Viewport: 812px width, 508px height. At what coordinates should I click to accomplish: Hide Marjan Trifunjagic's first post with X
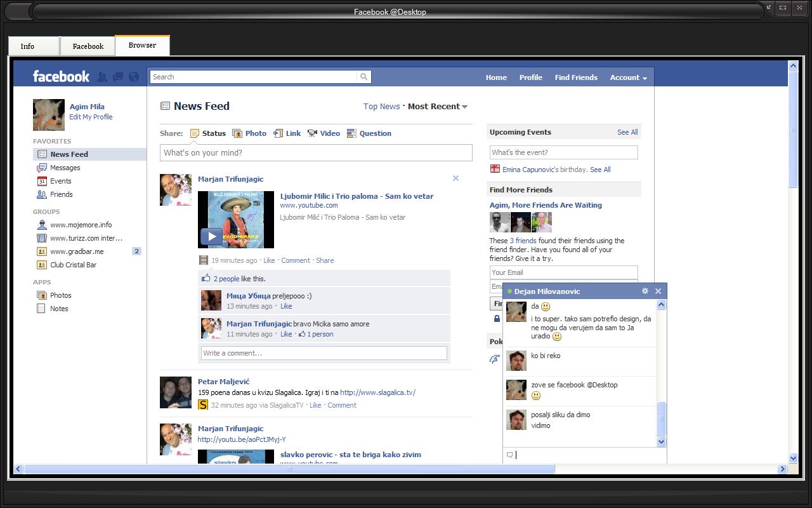455,178
